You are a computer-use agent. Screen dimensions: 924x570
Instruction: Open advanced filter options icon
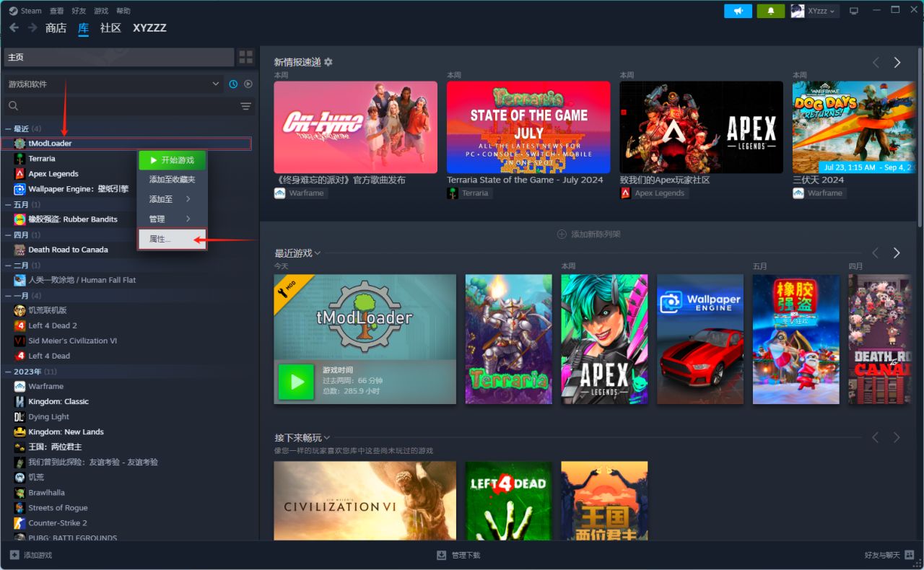tap(245, 106)
